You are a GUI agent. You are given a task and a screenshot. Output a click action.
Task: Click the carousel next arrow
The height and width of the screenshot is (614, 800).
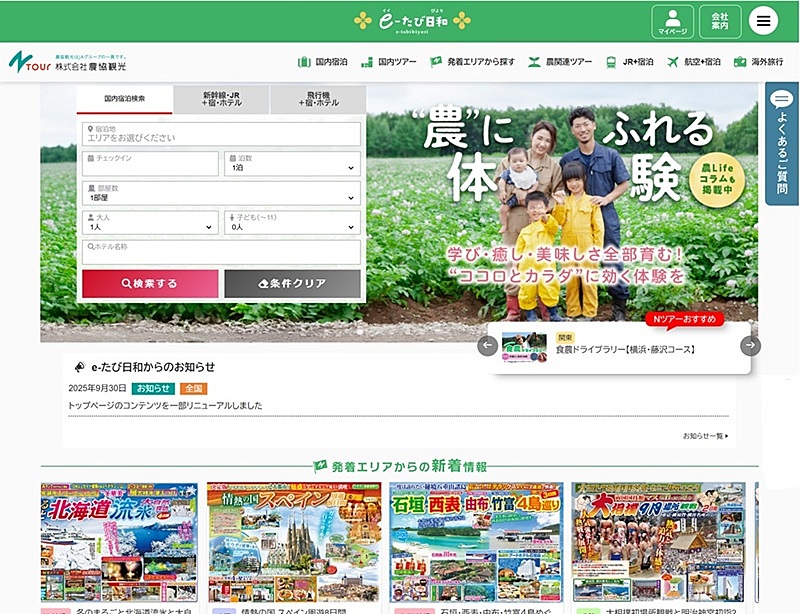[750, 346]
